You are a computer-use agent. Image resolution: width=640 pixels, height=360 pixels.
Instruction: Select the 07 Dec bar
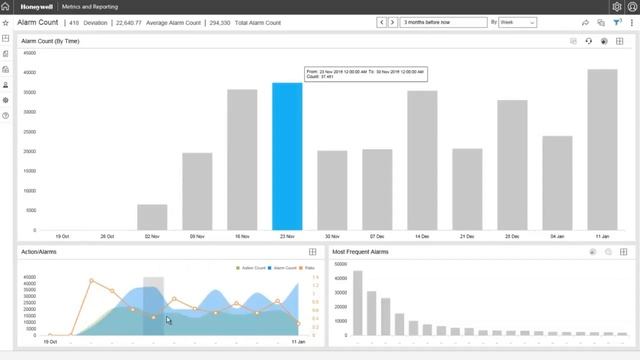[377, 190]
